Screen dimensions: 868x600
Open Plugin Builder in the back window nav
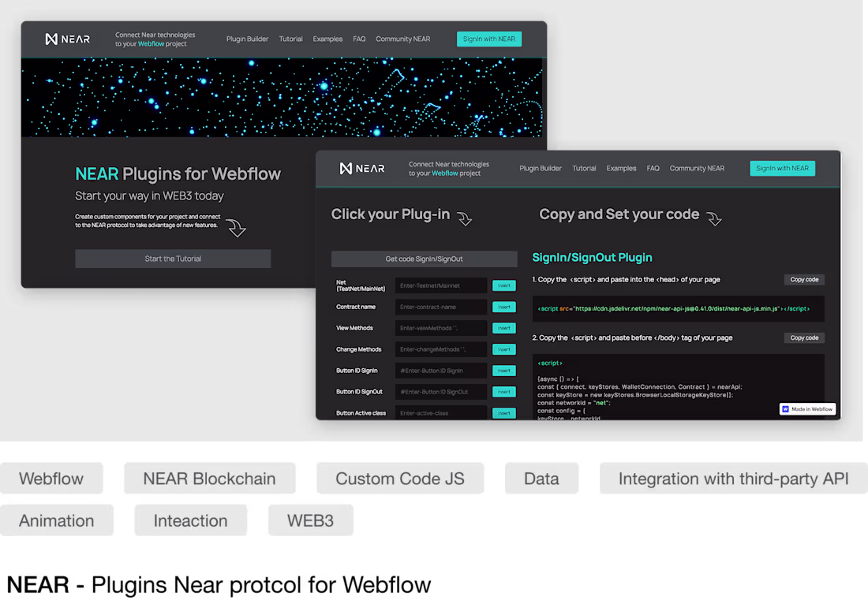247,39
